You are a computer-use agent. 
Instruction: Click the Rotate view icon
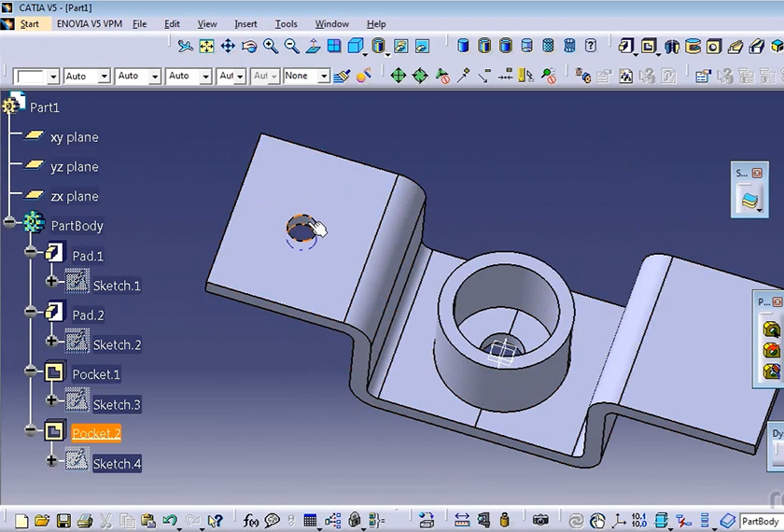(x=249, y=46)
